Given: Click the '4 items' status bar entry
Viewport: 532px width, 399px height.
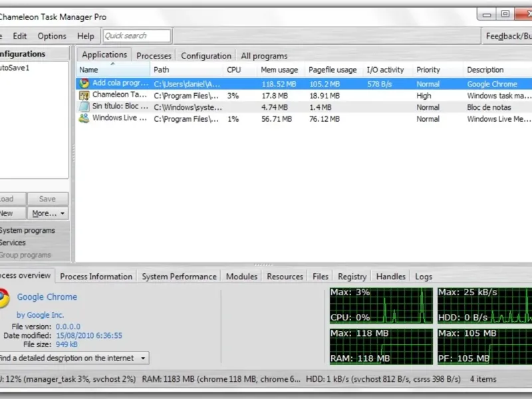Looking at the screenshot, I should [483, 379].
